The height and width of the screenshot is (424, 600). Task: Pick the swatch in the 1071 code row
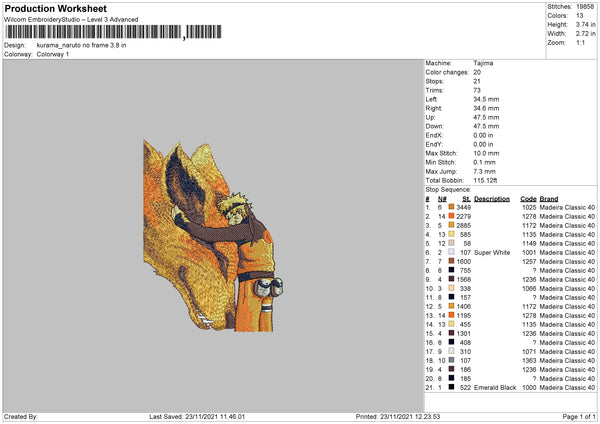point(451,351)
